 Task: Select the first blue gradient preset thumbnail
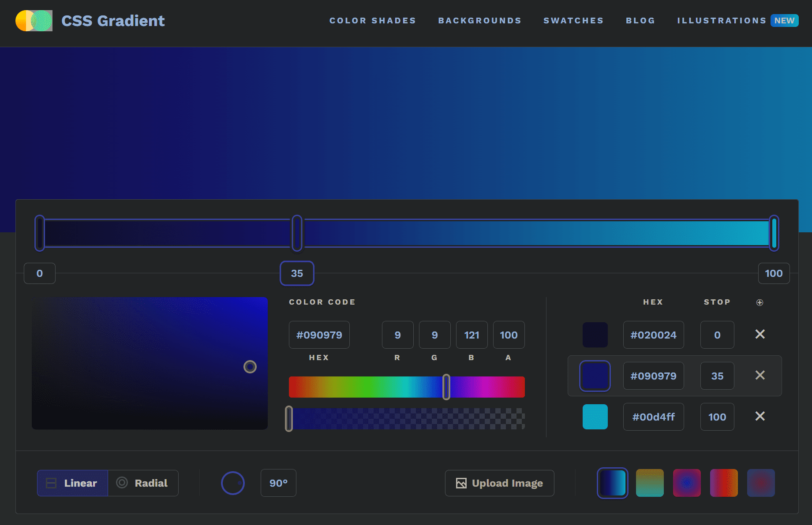coord(612,483)
